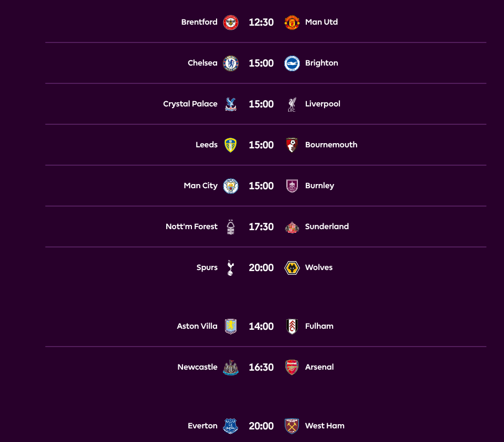Click the Man City badge
Viewport: 504px width, 442px height.
(x=231, y=186)
